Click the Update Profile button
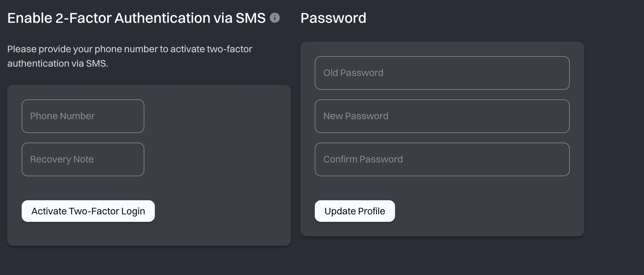This screenshot has height=275, width=644. pos(355,211)
